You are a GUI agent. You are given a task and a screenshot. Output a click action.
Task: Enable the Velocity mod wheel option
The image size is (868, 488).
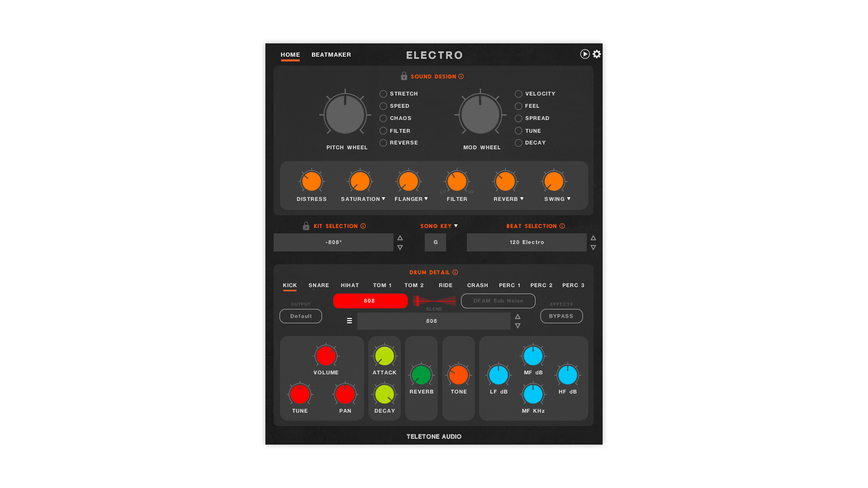click(518, 94)
